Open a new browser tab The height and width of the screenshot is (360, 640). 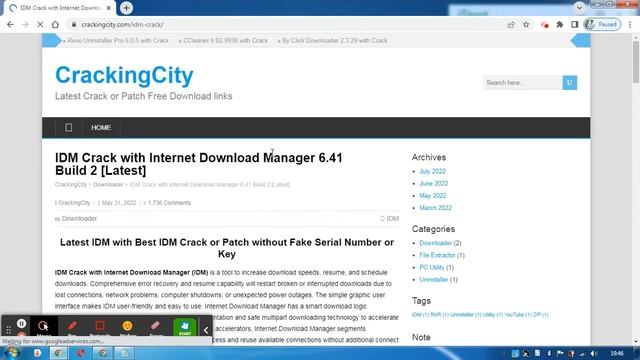(127, 8)
